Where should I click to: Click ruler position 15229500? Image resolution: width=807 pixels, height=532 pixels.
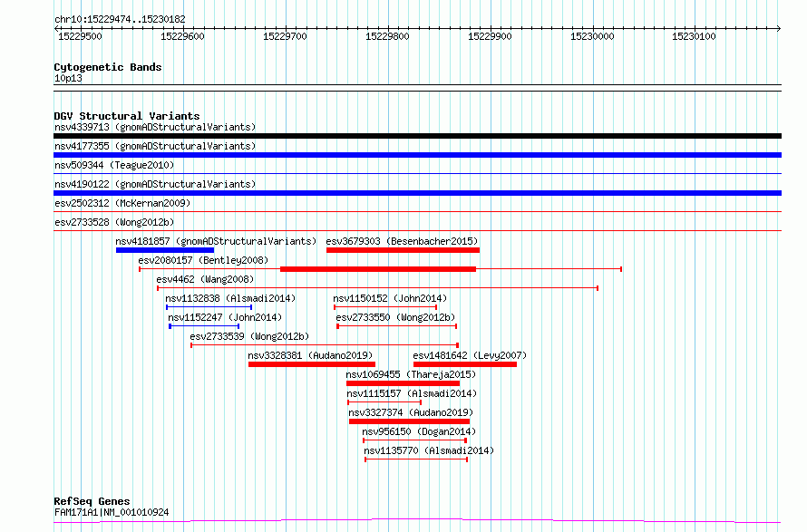[x=81, y=36]
